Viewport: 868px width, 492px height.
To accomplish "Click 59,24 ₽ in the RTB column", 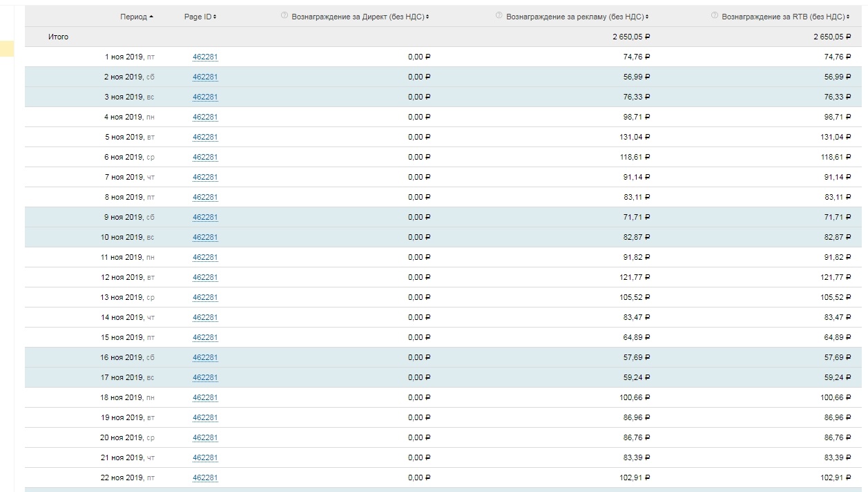I will 838,377.
